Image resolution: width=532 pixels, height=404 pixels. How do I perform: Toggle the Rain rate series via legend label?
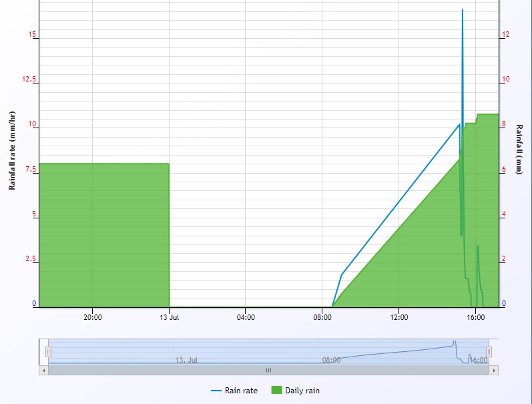tap(241, 390)
